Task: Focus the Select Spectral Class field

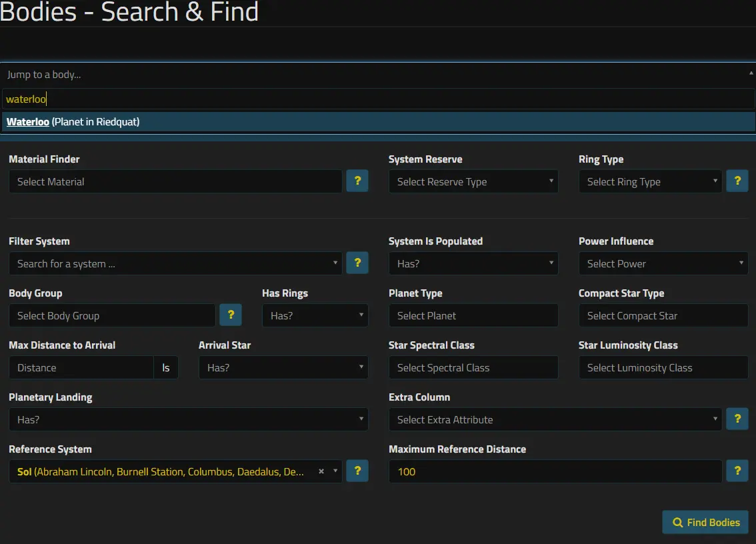Action: point(473,367)
